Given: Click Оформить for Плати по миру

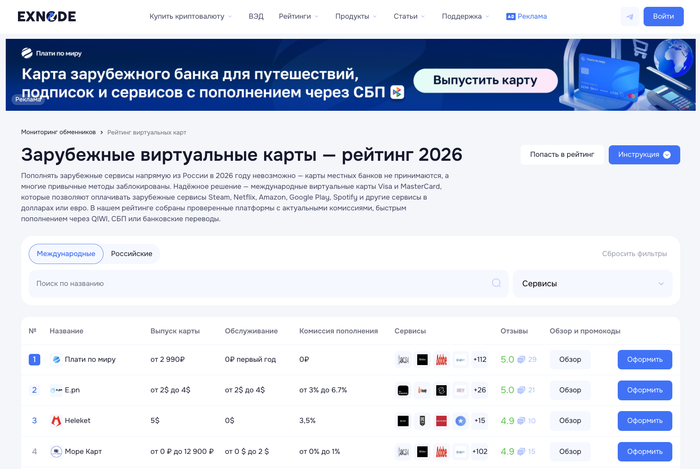Looking at the screenshot, I should [645, 360].
